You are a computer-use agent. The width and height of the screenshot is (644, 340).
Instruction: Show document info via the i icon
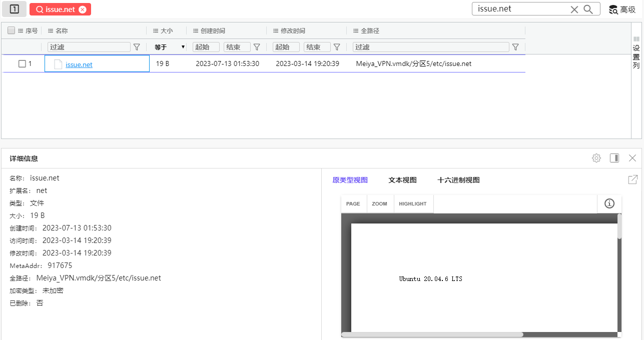(609, 203)
